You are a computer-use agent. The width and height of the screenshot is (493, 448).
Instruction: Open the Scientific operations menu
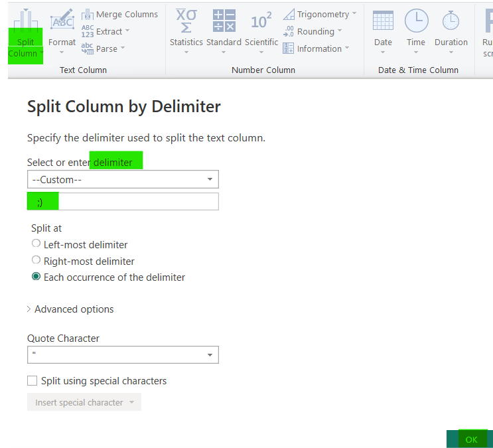pos(261,31)
